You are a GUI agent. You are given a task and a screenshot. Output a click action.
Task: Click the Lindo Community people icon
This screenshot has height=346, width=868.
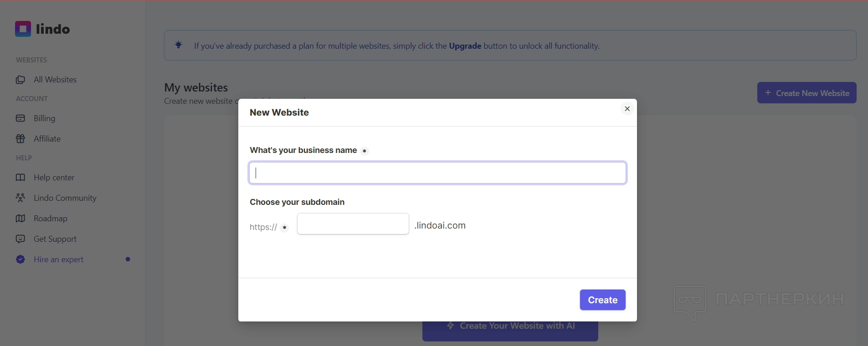pyautogui.click(x=21, y=198)
